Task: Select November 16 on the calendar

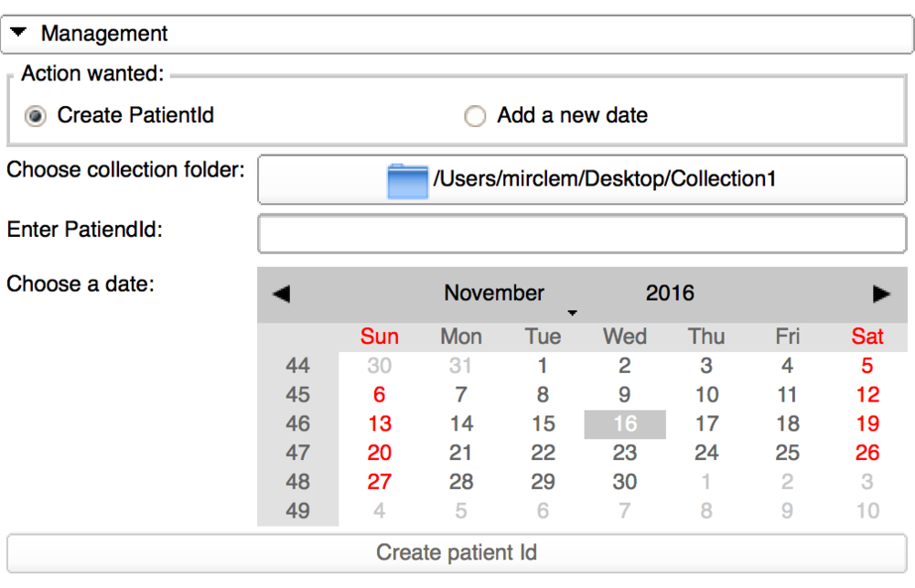Action: (625, 423)
